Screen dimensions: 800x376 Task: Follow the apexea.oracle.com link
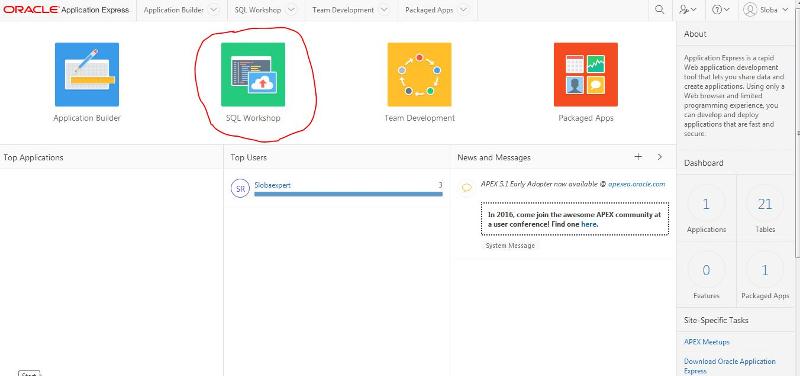point(637,184)
